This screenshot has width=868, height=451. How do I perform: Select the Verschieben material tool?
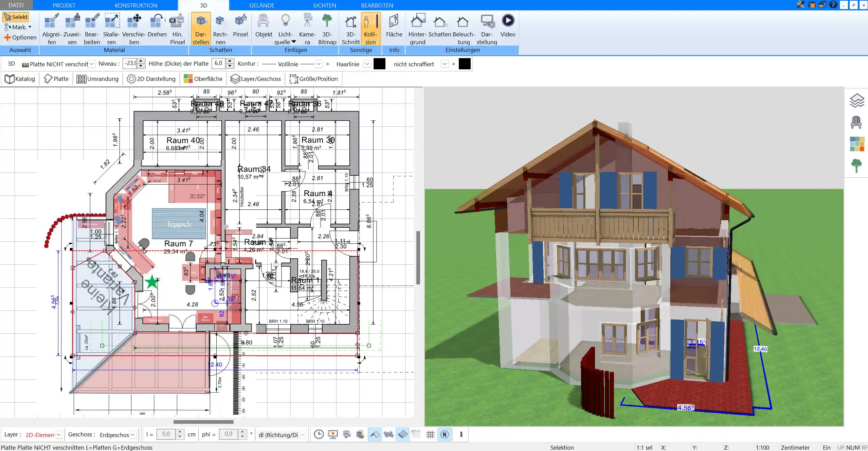(134, 29)
